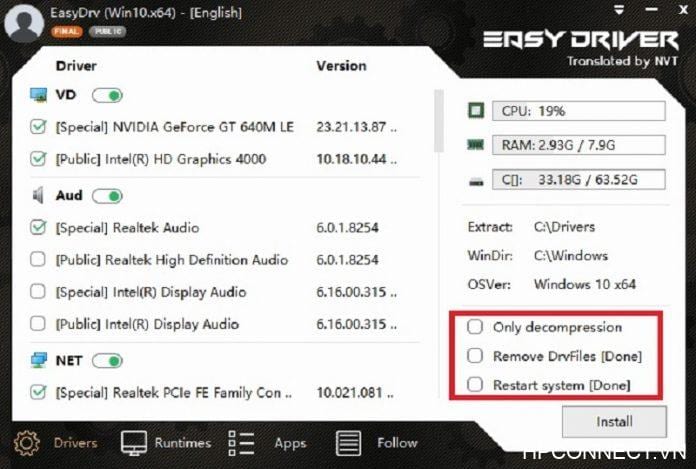Click the PUBLIC badge
Viewport: 696px width, 469px height.
[x=108, y=32]
